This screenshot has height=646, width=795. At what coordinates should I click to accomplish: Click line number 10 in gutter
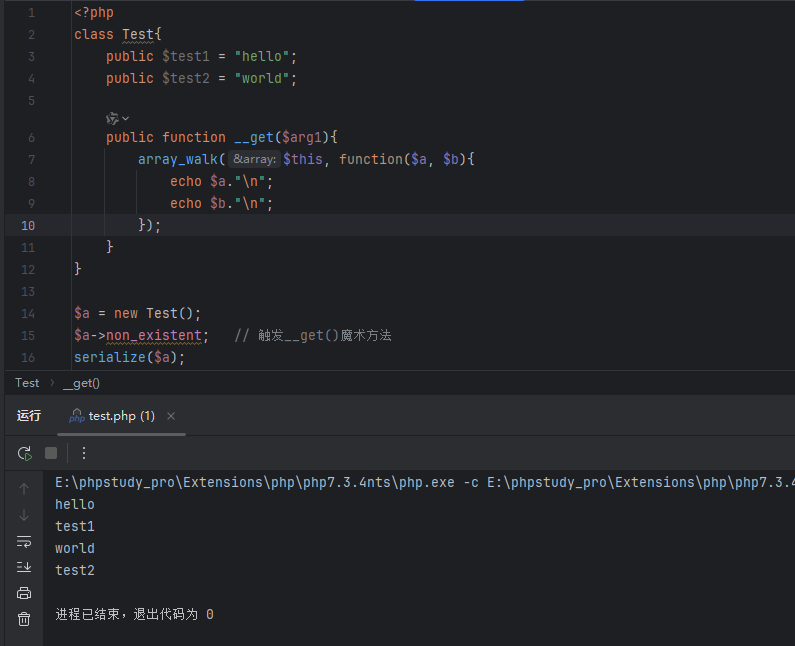coord(28,225)
